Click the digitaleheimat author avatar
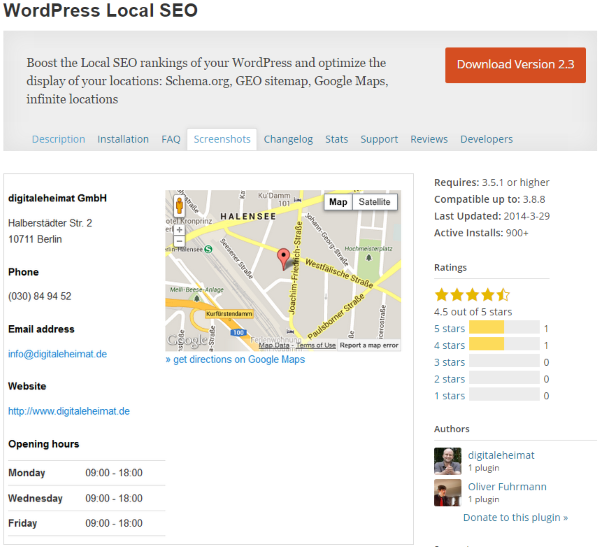 tap(447, 461)
